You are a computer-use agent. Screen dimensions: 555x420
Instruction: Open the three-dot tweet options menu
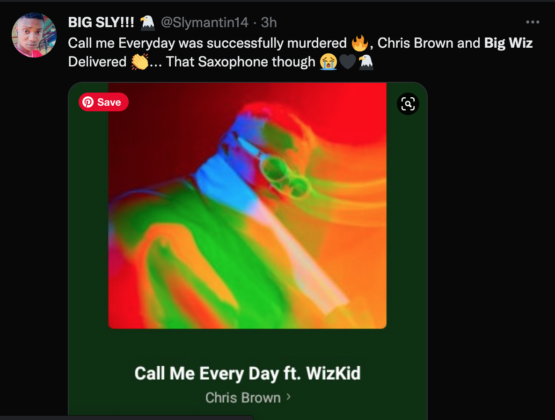(x=532, y=22)
